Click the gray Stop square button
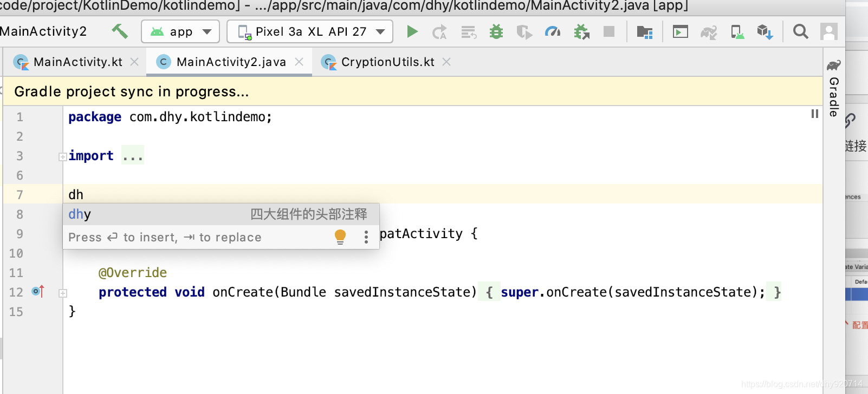868x394 pixels. pos(609,31)
